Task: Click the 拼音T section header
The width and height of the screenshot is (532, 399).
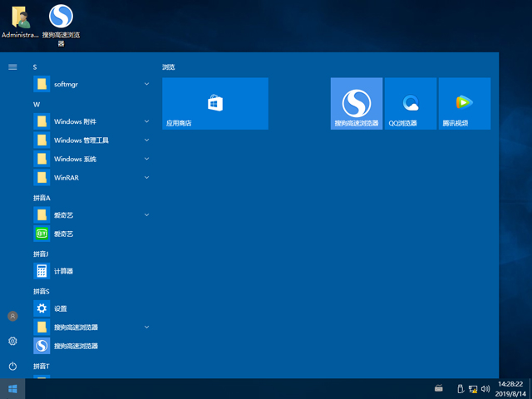Action: pos(42,366)
